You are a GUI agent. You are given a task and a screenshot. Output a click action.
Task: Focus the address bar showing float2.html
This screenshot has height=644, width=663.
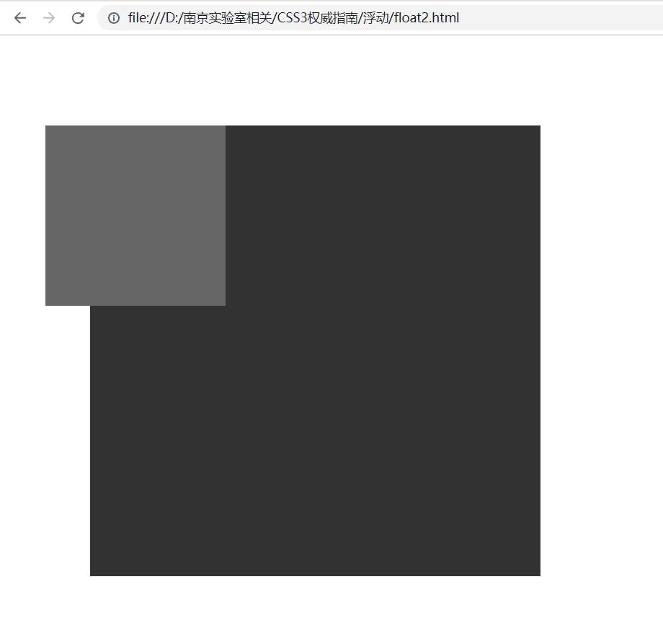(x=381, y=18)
